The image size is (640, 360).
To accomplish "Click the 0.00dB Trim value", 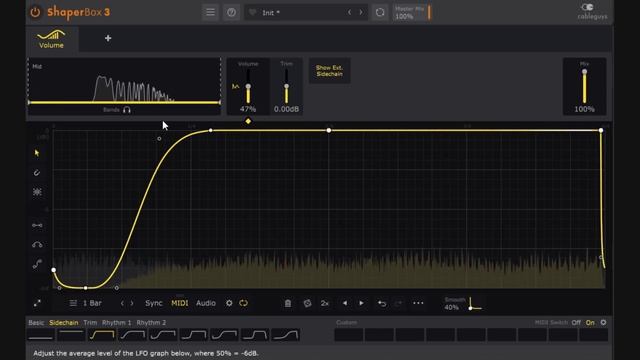I will click(x=286, y=109).
